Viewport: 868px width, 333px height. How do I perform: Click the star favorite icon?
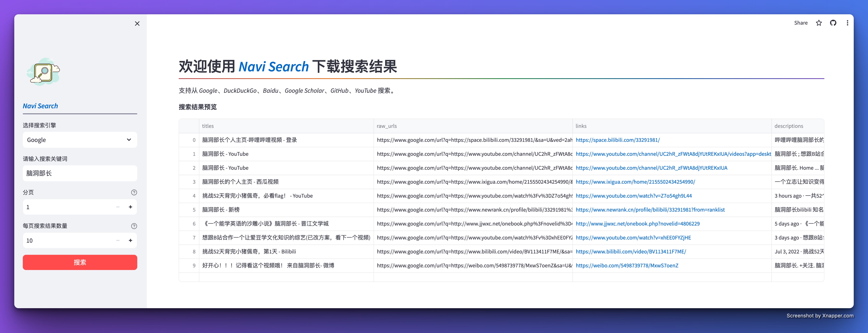click(x=818, y=23)
